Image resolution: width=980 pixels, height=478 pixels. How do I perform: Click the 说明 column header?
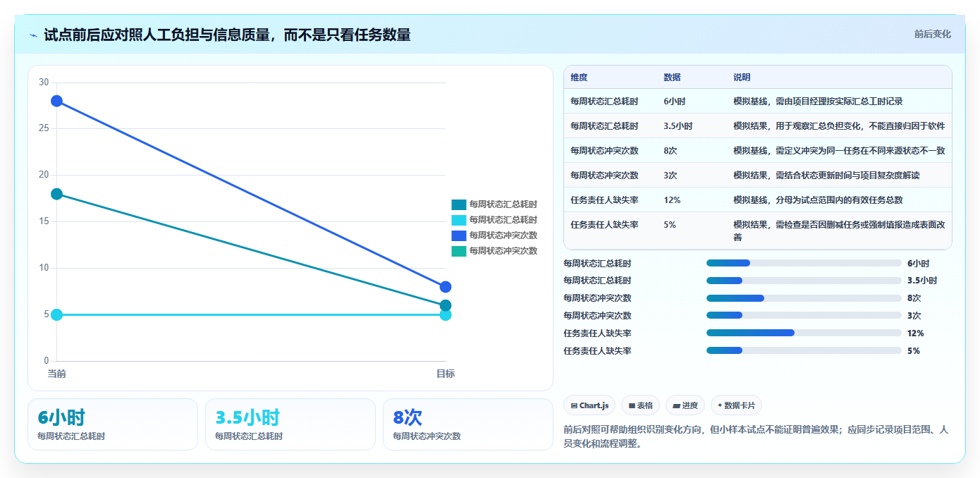pyautogui.click(x=742, y=78)
